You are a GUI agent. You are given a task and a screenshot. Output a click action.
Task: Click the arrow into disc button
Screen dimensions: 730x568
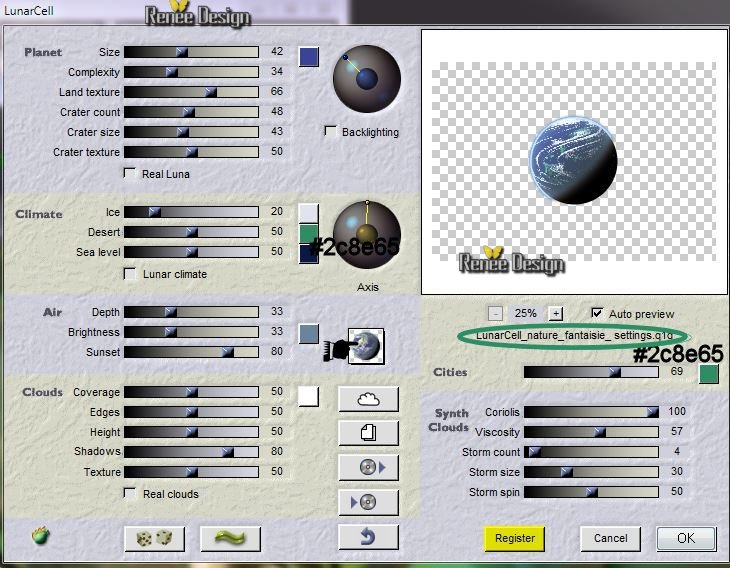click(368, 502)
